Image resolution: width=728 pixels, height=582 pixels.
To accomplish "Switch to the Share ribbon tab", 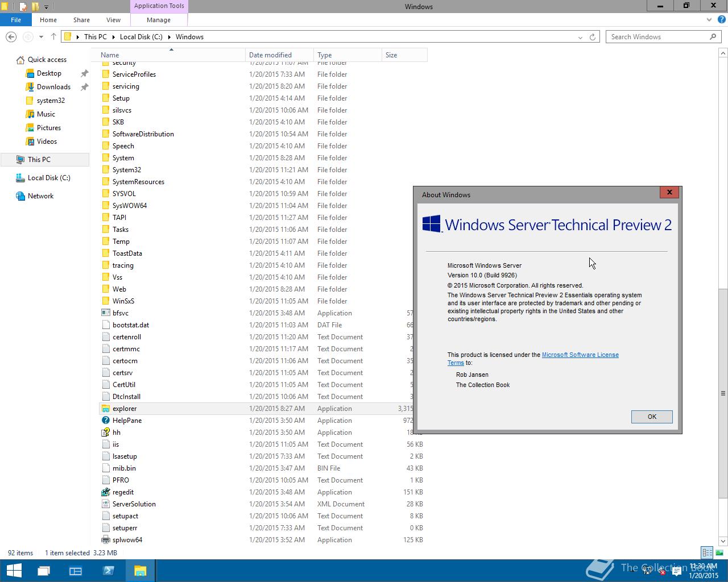I will [81, 19].
